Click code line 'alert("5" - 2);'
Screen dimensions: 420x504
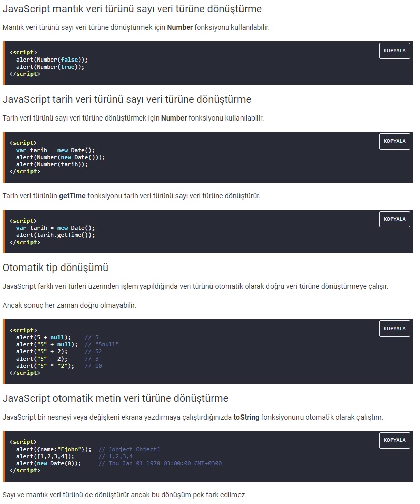coord(42,359)
